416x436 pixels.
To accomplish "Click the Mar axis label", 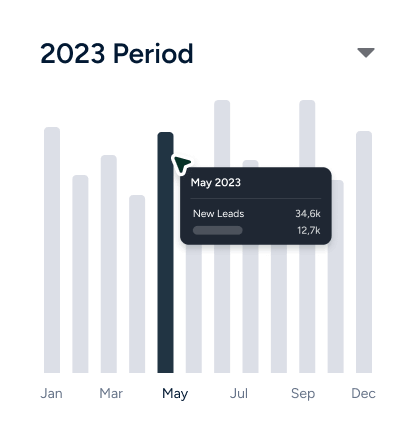I will coord(111,393).
